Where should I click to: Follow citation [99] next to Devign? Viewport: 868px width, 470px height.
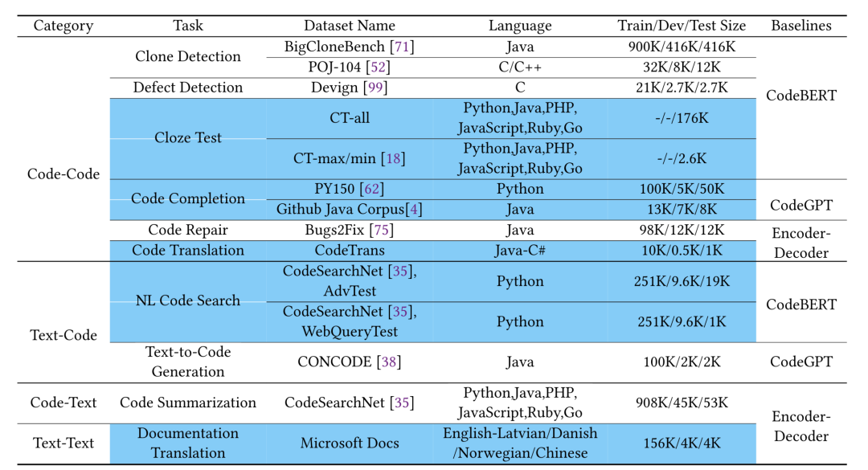(x=375, y=88)
